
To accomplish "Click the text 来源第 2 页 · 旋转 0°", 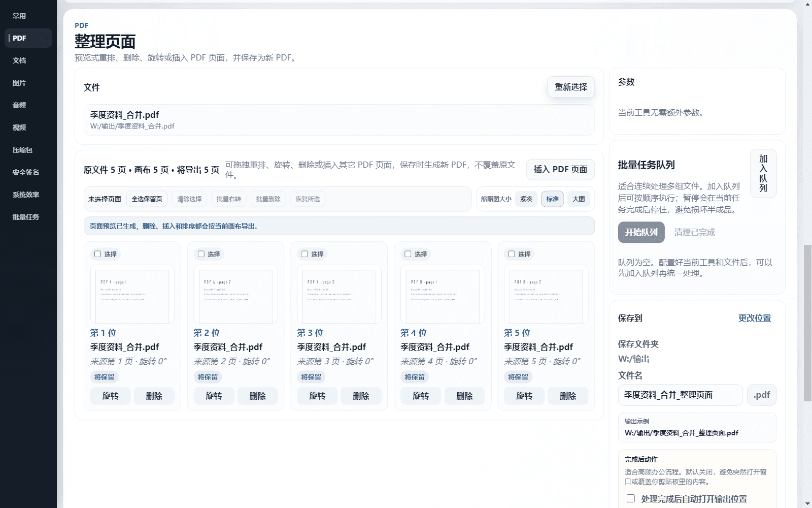I will coord(232,361).
